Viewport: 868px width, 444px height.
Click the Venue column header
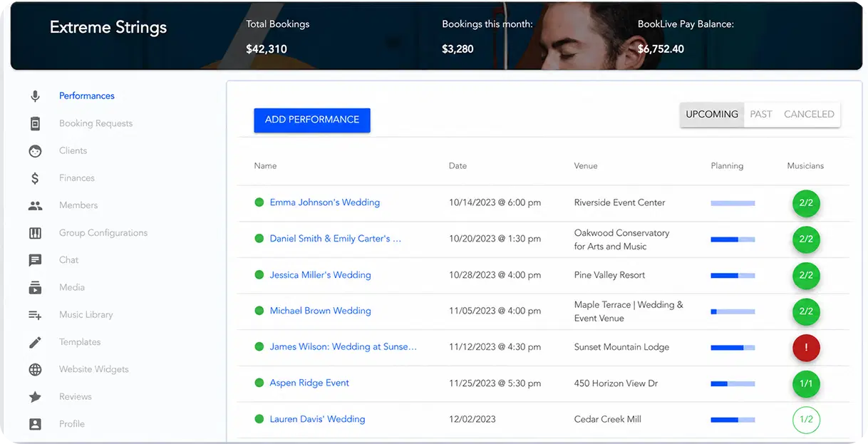point(586,166)
